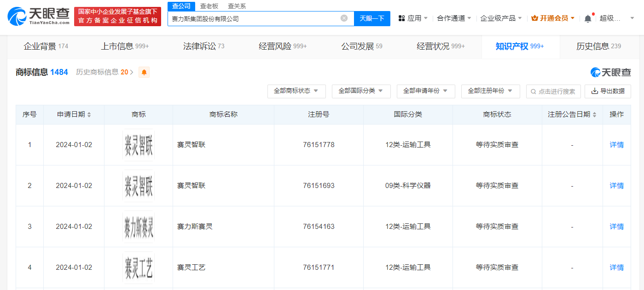The image size is (644, 290).
Task: Click the orange bell alert icon beside 历史商标信息
Action: pyautogui.click(x=144, y=72)
